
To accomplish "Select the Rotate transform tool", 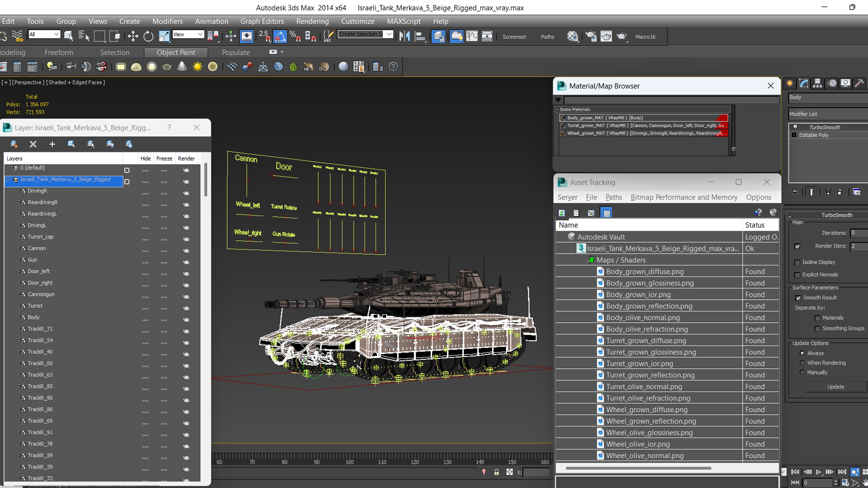I will (148, 37).
